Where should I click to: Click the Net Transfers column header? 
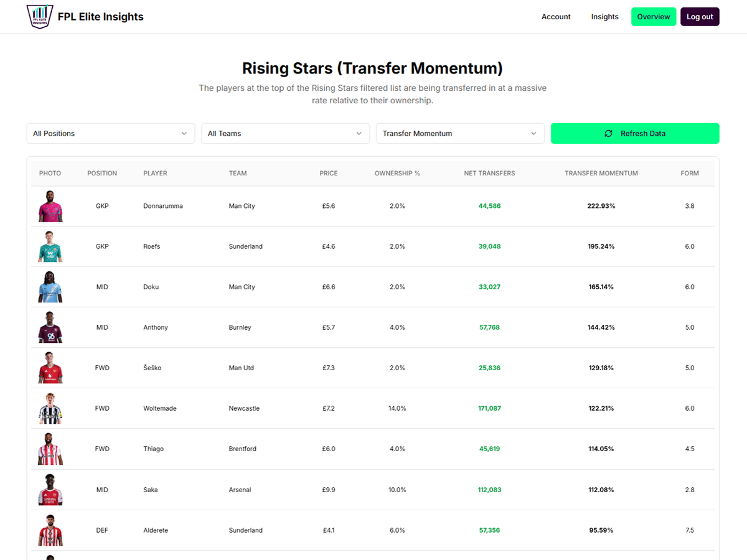click(489, 173)
